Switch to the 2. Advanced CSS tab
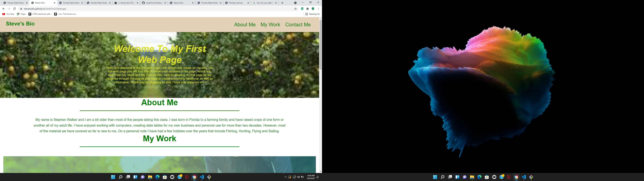Screen dimensions: 644x181 (126, 3)
